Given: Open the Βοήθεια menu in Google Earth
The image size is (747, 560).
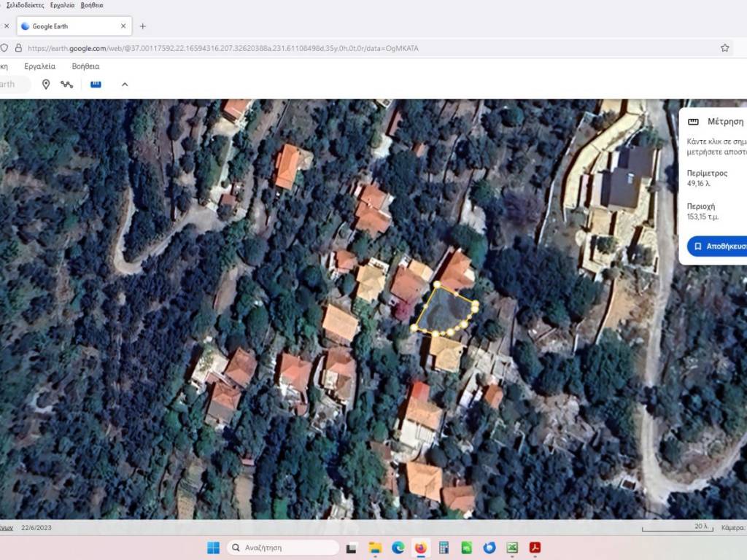Looking at the screenshot, I should tap(85, 66).
